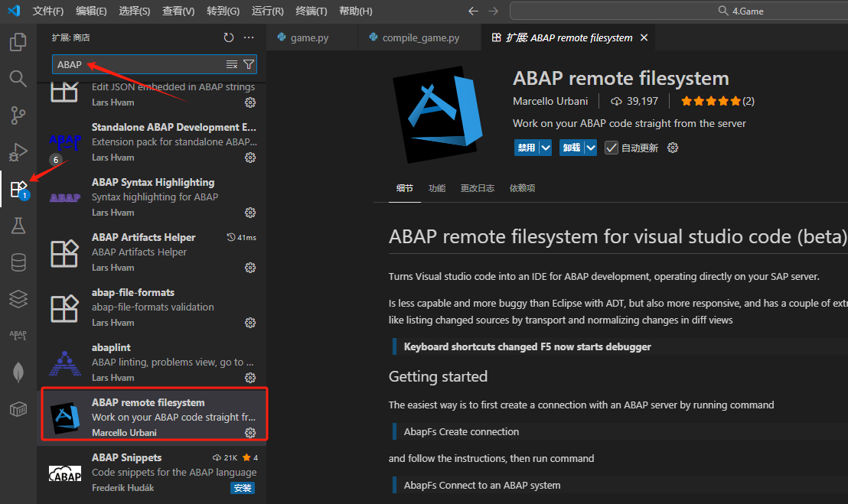Open the ABAP view in activity bar
This screenshot has height=504, width=848.
click(x=18, y=336)
